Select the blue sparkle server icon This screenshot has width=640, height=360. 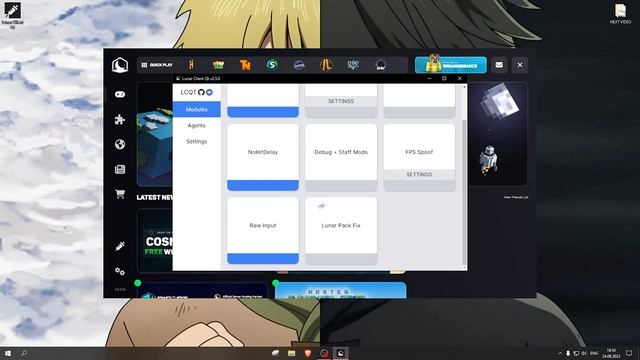click(x=353, y=65)
